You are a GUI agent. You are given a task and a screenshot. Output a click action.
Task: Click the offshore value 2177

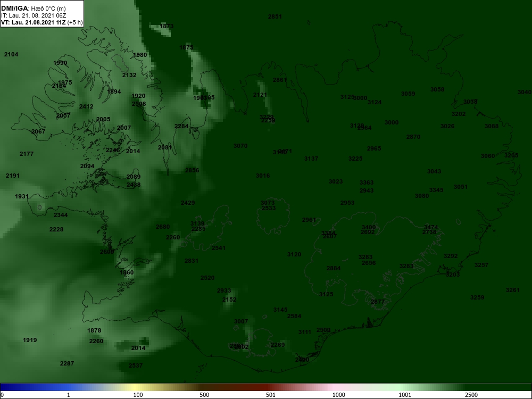pyautogui.click(x=27, y=154)
